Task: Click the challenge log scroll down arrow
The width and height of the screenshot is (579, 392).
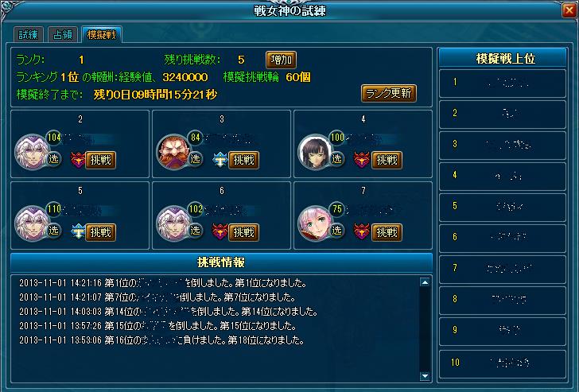Action: point(425,376)
